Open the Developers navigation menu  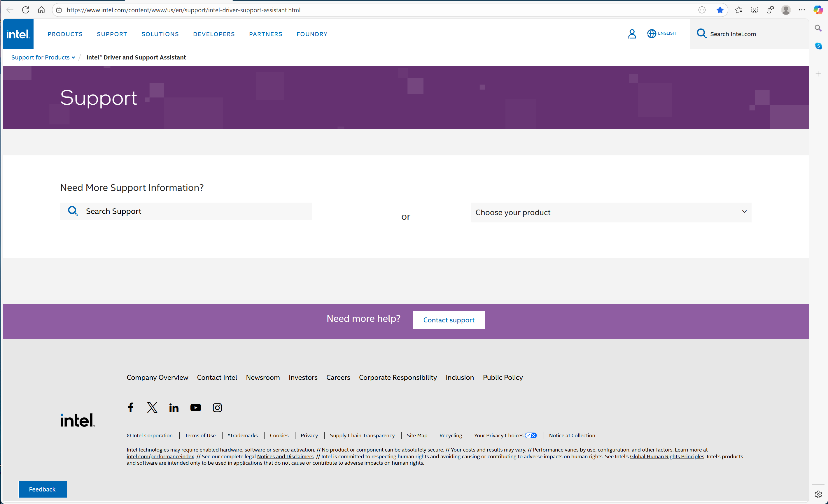pos(214,34)
